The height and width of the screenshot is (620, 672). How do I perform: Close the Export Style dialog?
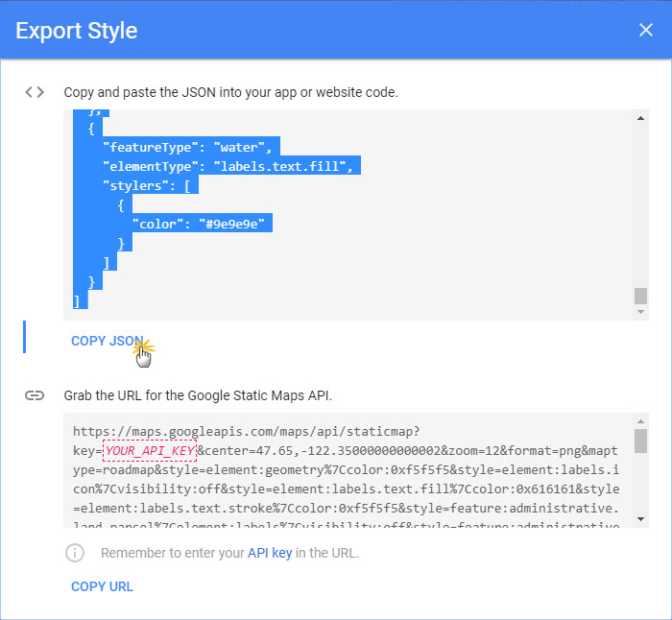tap(645, 30)
